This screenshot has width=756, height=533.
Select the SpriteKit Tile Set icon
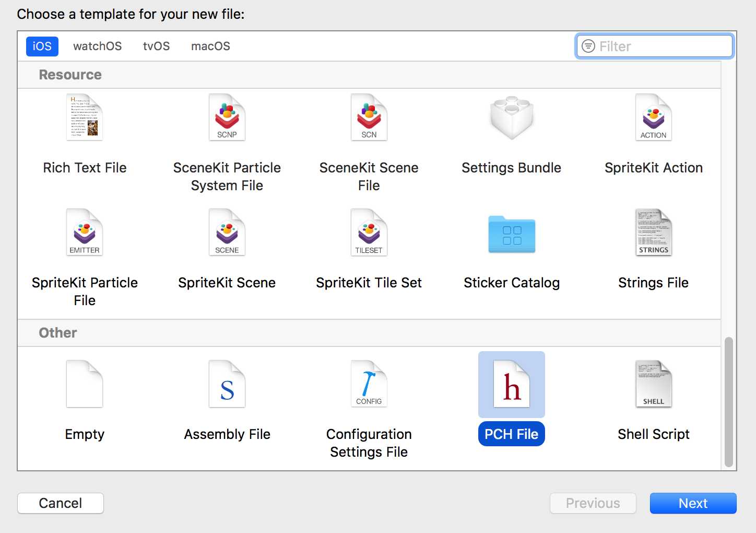click(x=369, y=232)
